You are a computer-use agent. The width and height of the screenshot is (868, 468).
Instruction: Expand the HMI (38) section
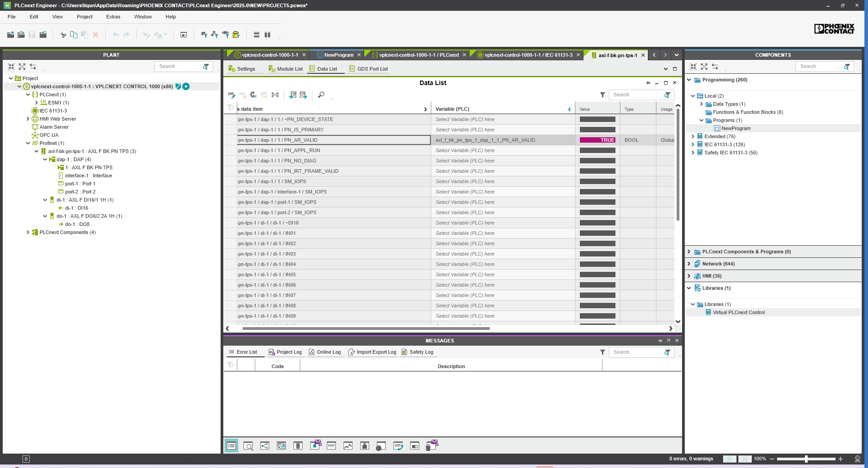click(x=689, y=276)
